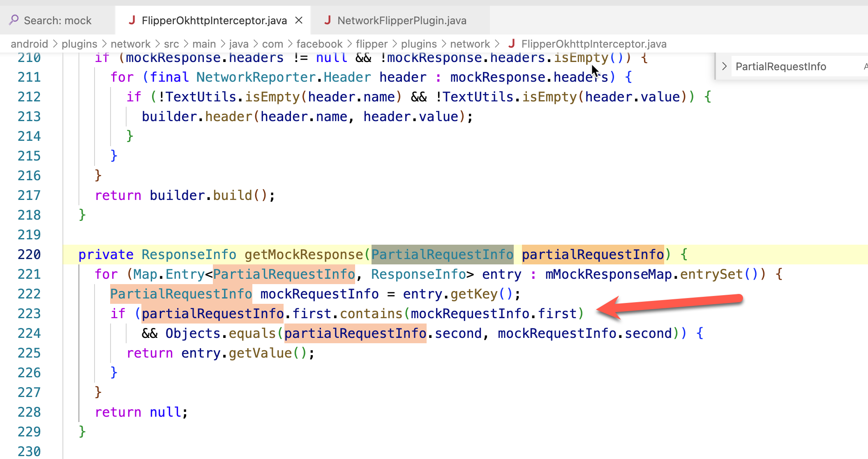Open the 'flipper' breadcrumb dropdown

tap(372, 44)
